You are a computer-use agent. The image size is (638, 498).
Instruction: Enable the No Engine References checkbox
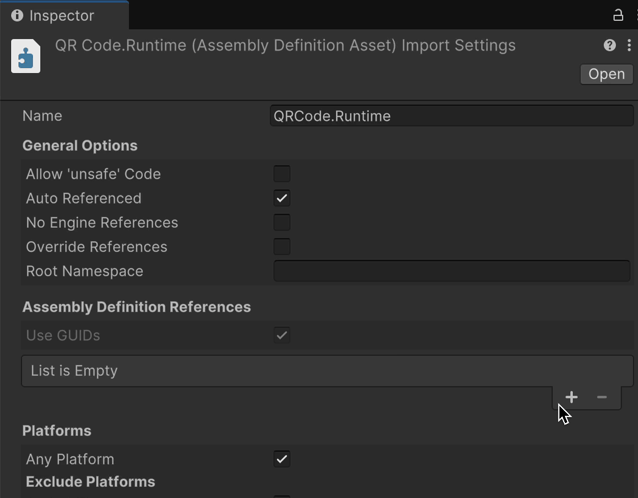click(x=282, y=223)
